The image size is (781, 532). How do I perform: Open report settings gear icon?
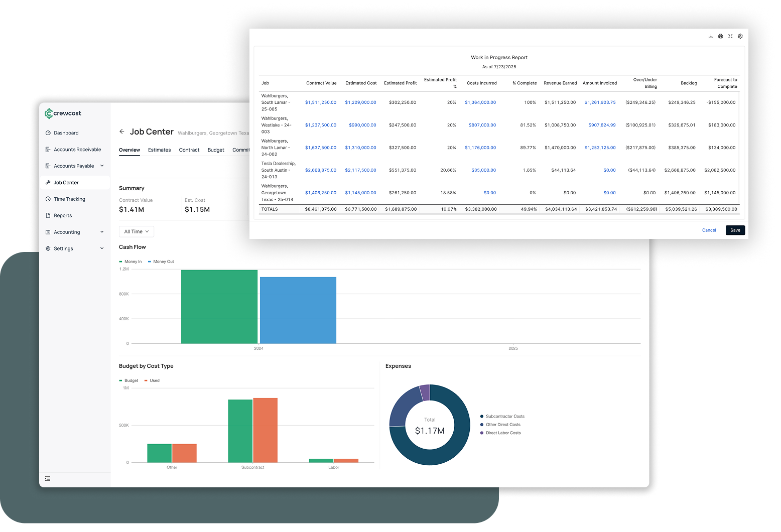tap(740, 36)
